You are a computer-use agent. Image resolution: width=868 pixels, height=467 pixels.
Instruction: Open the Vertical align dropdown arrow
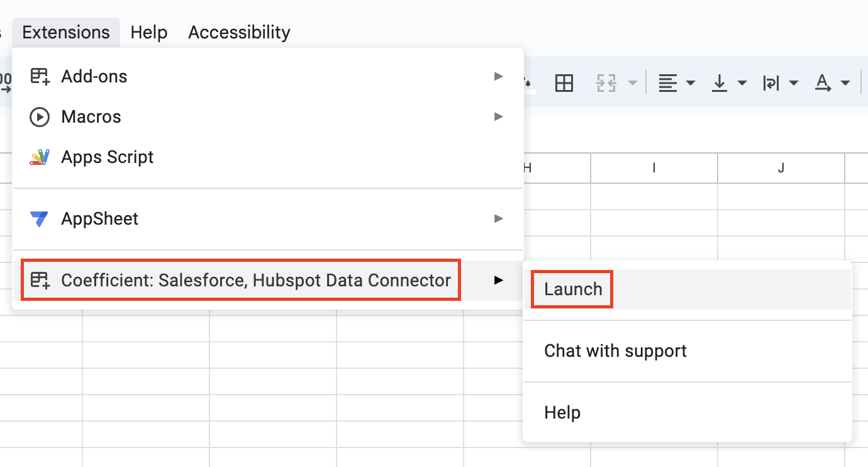click(742, 83)
